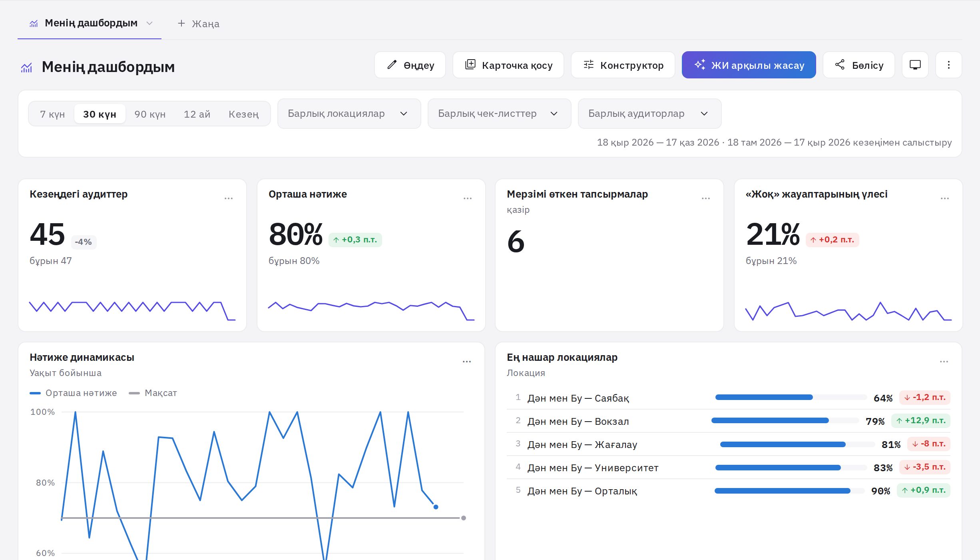This screenshot has width=980, height=560.
Task: Click the sparkle icon in ЖИ арқылы жасау
Action: tap(700, 65)
